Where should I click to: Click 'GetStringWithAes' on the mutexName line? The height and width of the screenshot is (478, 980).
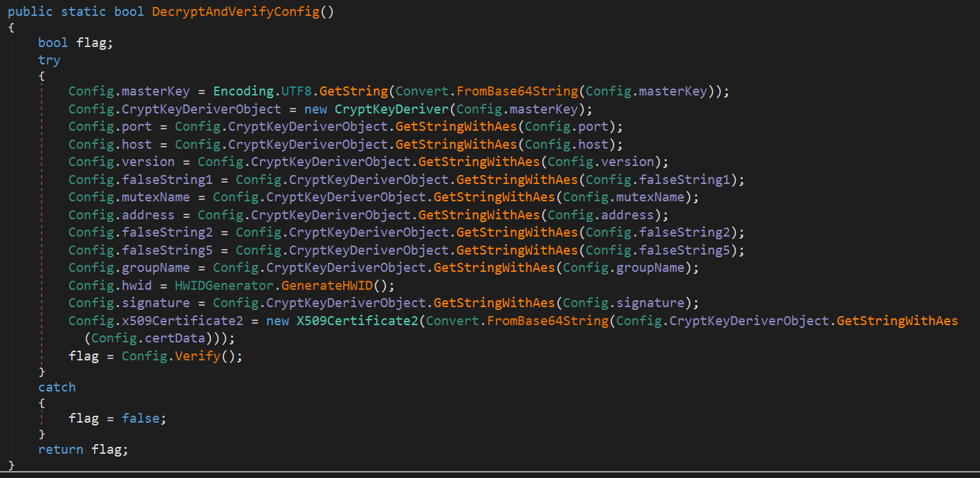pyautogui.click(x=494, y=197)
